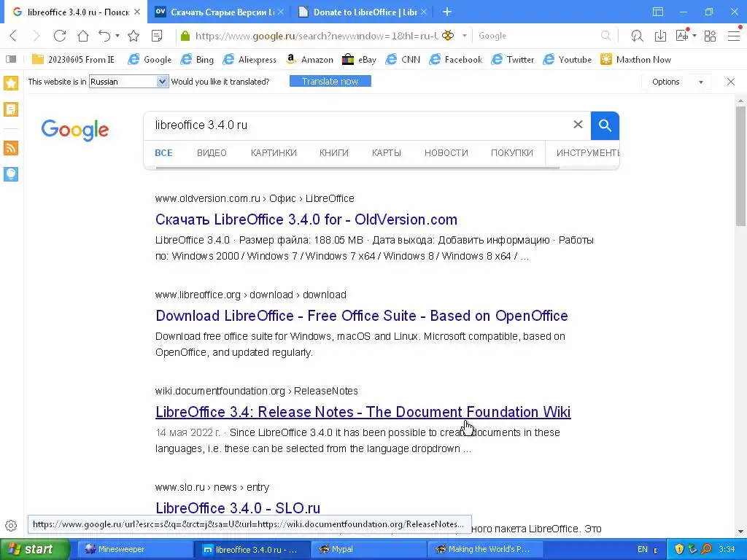Close the translation bar

tap(731, 82)
